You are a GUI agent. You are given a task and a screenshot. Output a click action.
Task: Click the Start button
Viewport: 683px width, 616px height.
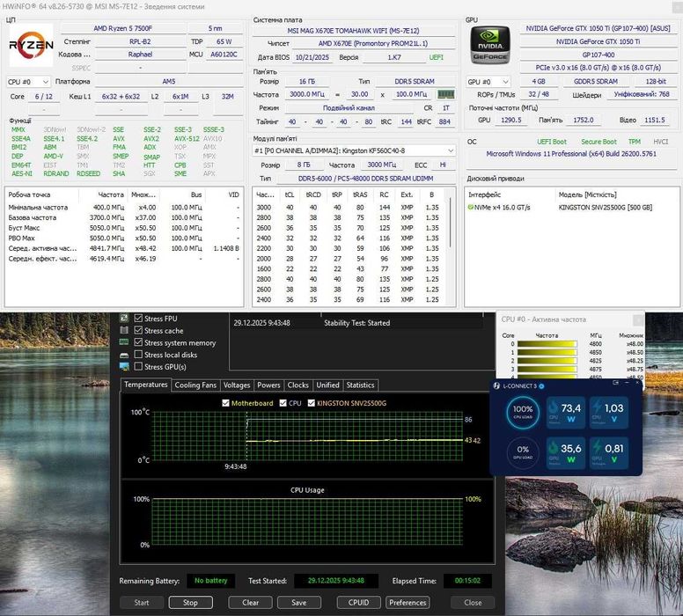pos(142,603)
